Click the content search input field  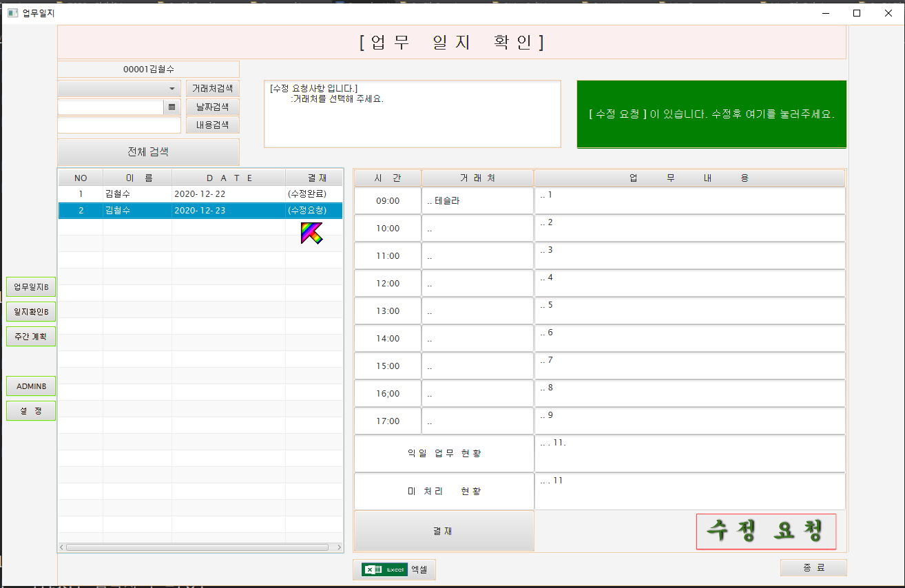[x=119, y=125]
